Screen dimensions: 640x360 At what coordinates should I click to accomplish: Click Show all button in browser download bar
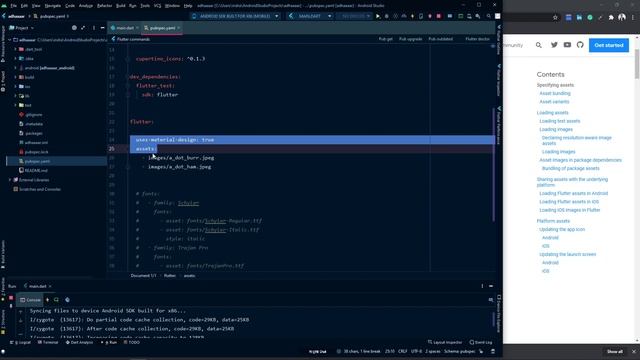pos(614,351)
